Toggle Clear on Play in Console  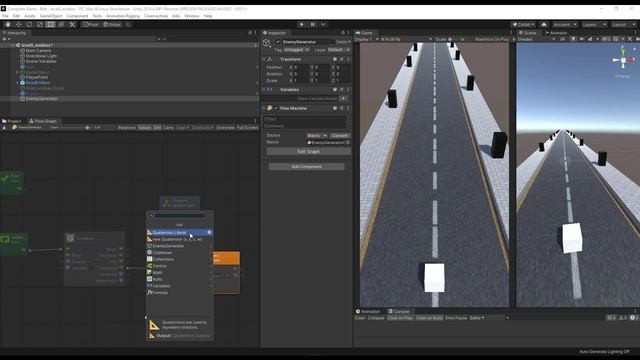pos(400,318)
